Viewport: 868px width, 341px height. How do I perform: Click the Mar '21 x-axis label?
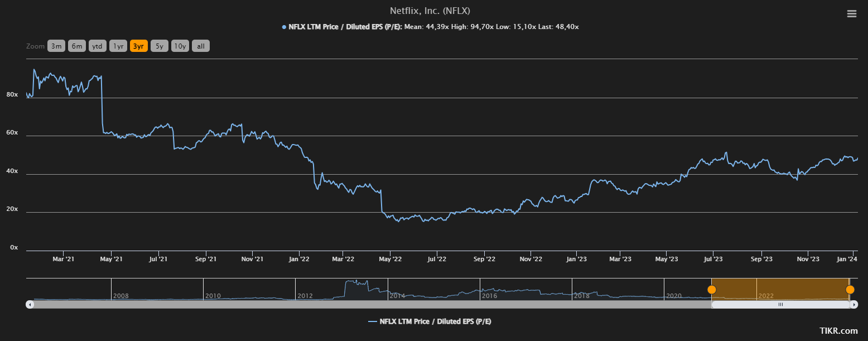[63, 259]
